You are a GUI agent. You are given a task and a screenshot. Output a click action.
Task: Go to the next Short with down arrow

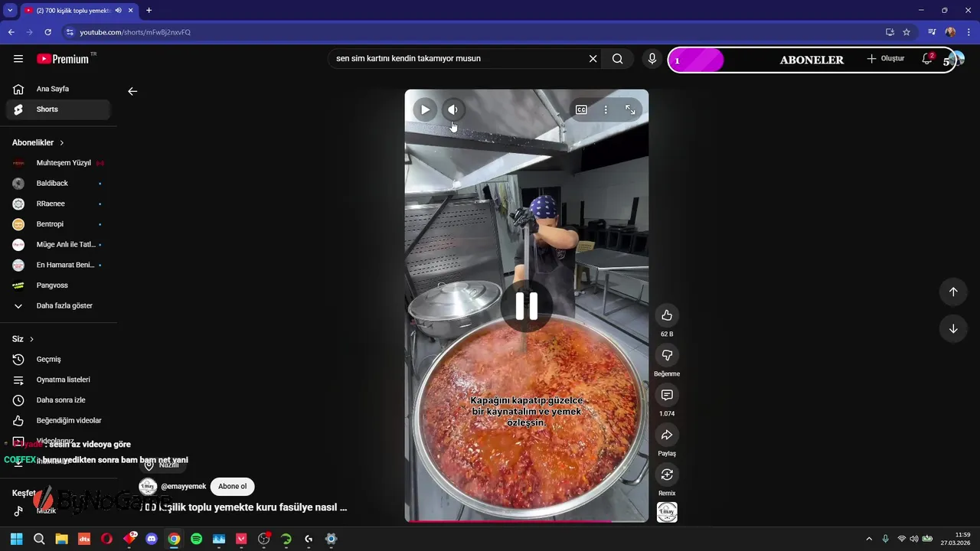953,329
